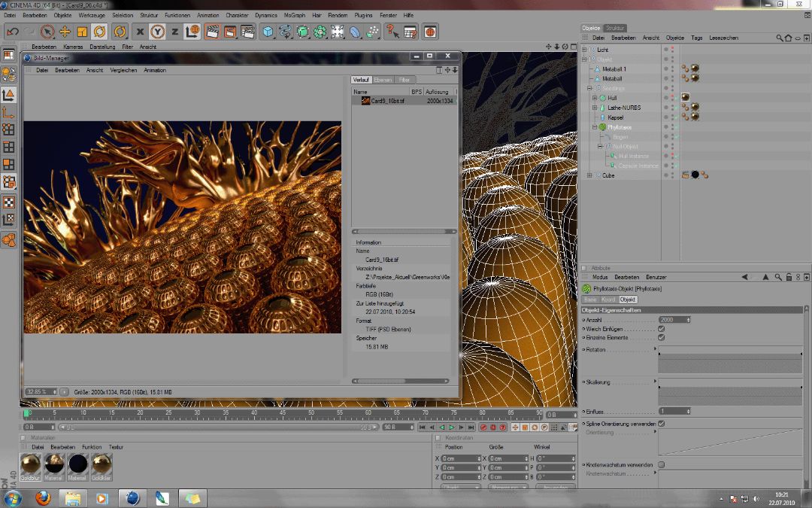Toggle the Einzelne Elemente checkbox
The height and width of the screenshot is (508, 812).
click(x=661, y=337)
